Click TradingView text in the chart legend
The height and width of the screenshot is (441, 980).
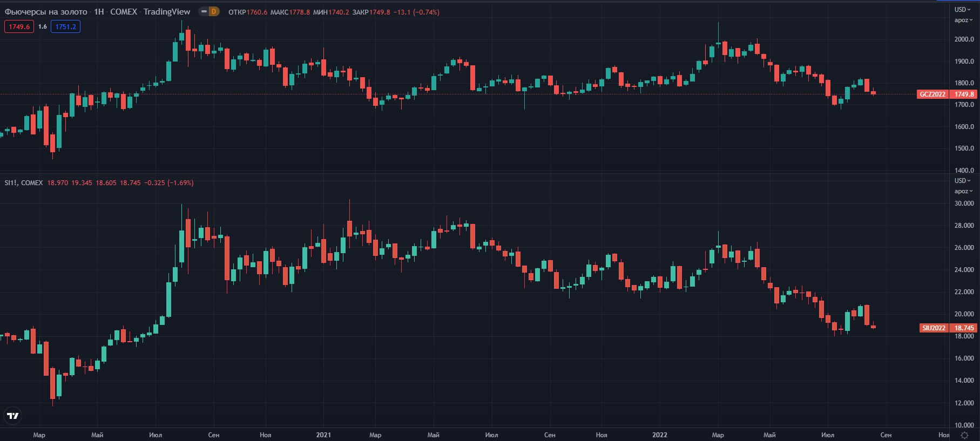(167, 11)
